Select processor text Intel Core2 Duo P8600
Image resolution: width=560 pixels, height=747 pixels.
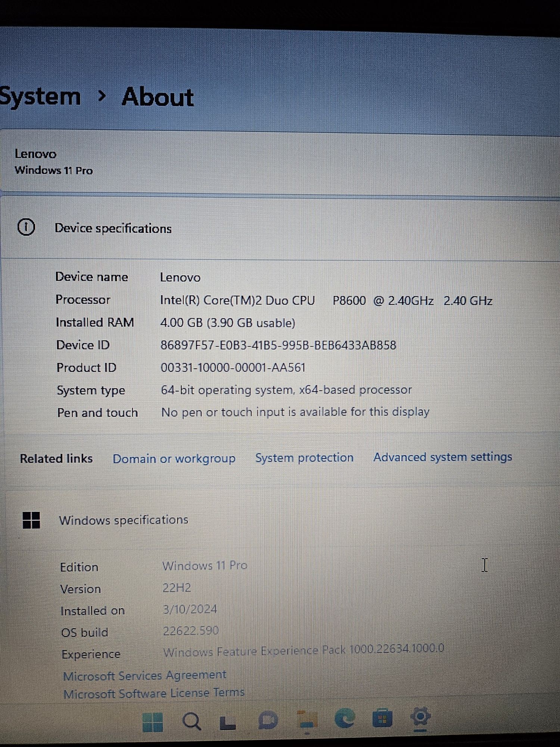tap(326, 300)
